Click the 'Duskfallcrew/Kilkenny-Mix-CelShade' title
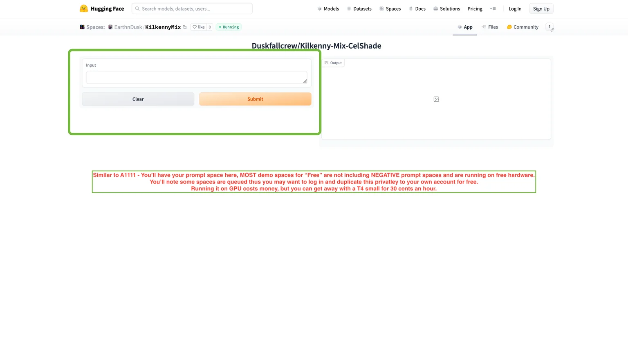The height and width of the screenshot is (364, 628). pos(316,46)
